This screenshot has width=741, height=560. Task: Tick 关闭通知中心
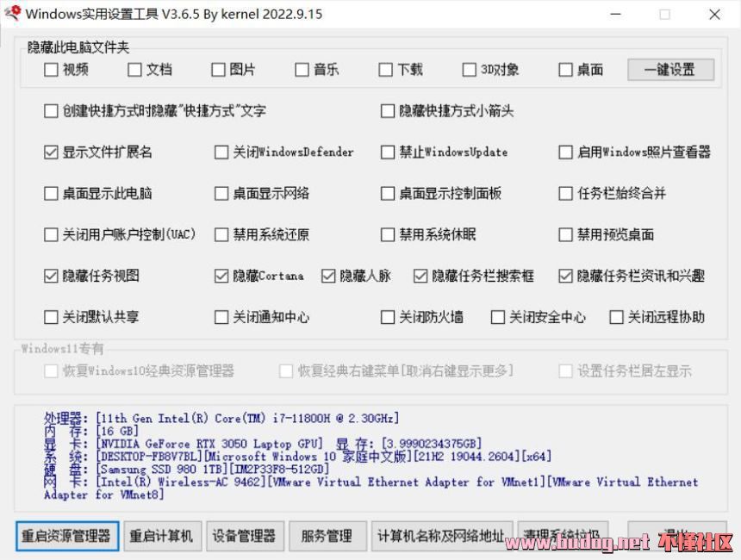pos(221,317)
